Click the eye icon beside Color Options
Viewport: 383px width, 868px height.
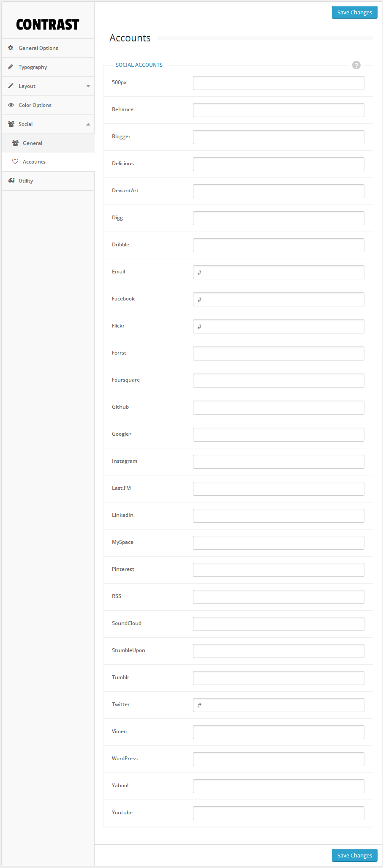click(11, 105)
